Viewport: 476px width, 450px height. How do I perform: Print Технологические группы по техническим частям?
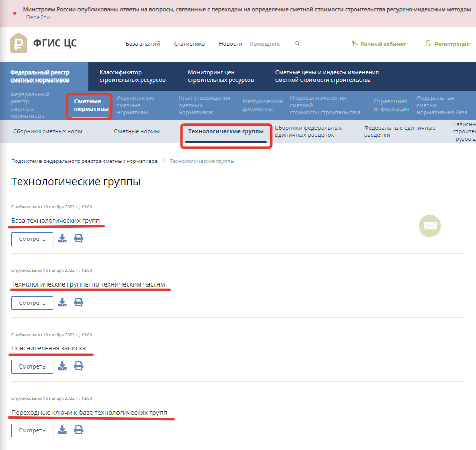click(x=78, y=302)
